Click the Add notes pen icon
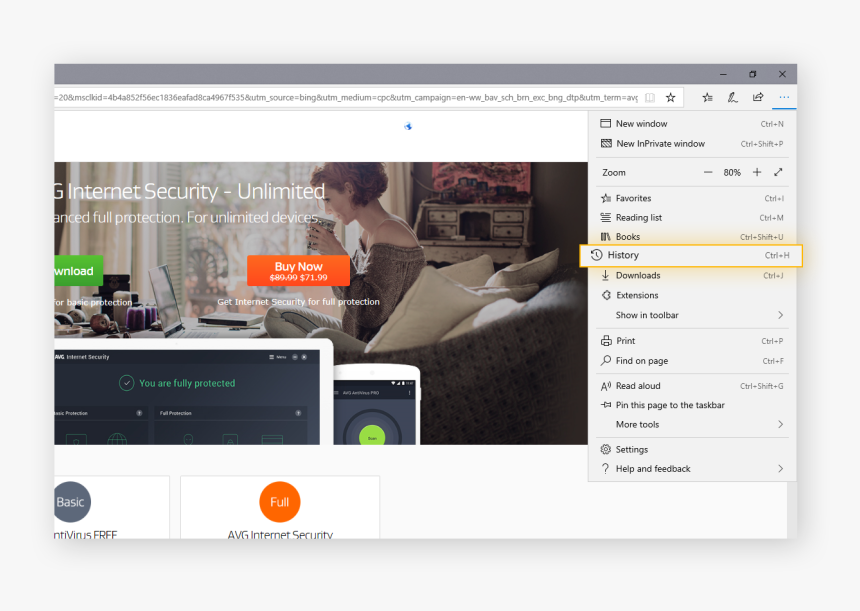Screen dimensions: 860x611 click(x=732, y=98)
